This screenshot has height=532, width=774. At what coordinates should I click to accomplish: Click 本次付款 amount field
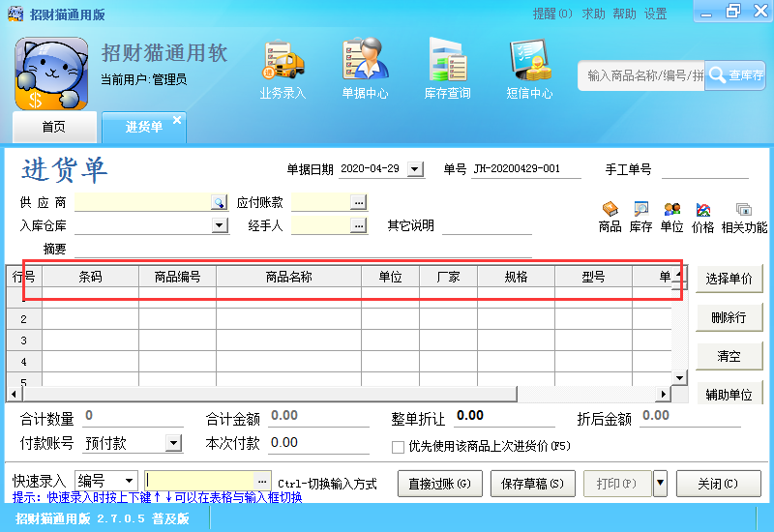pyautogui.click(x=319, y=443)
